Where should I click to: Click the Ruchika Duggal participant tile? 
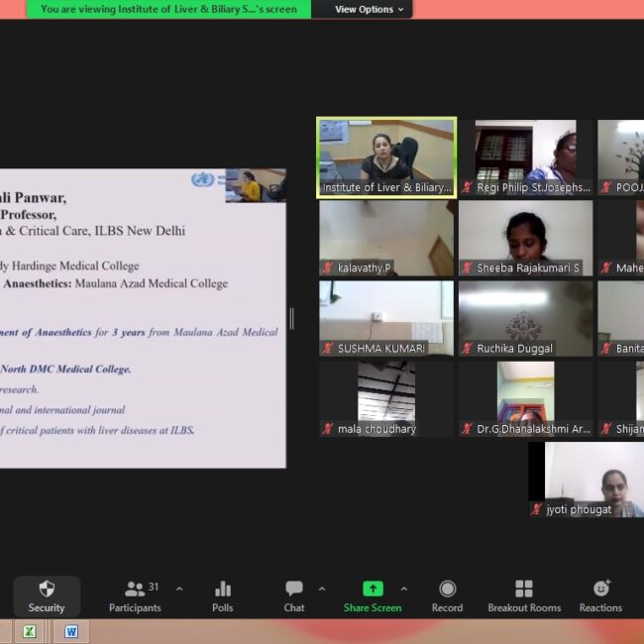pyautogui.click(x=525, y=318)
